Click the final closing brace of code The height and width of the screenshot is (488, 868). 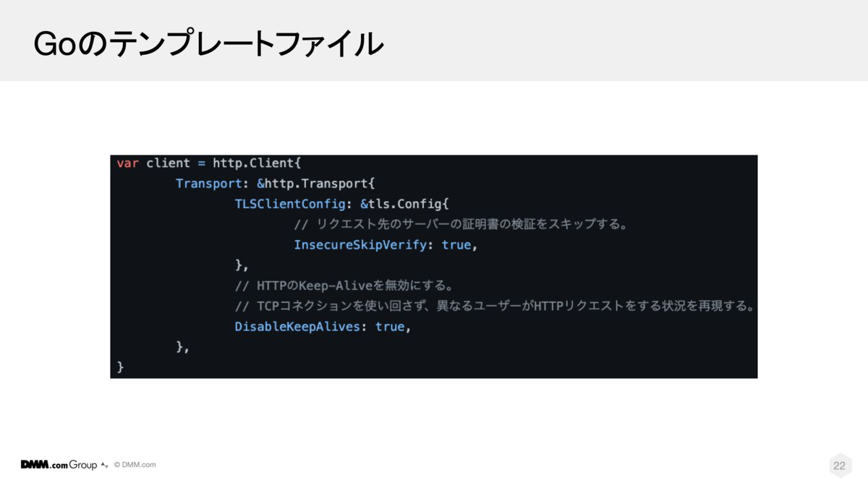(x=120, y=367)
